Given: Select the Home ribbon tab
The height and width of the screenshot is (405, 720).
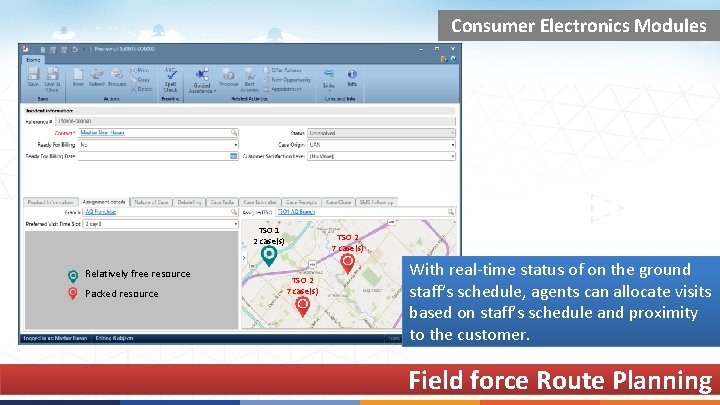Looking at the screenshot, I should (x=33, y=60).
